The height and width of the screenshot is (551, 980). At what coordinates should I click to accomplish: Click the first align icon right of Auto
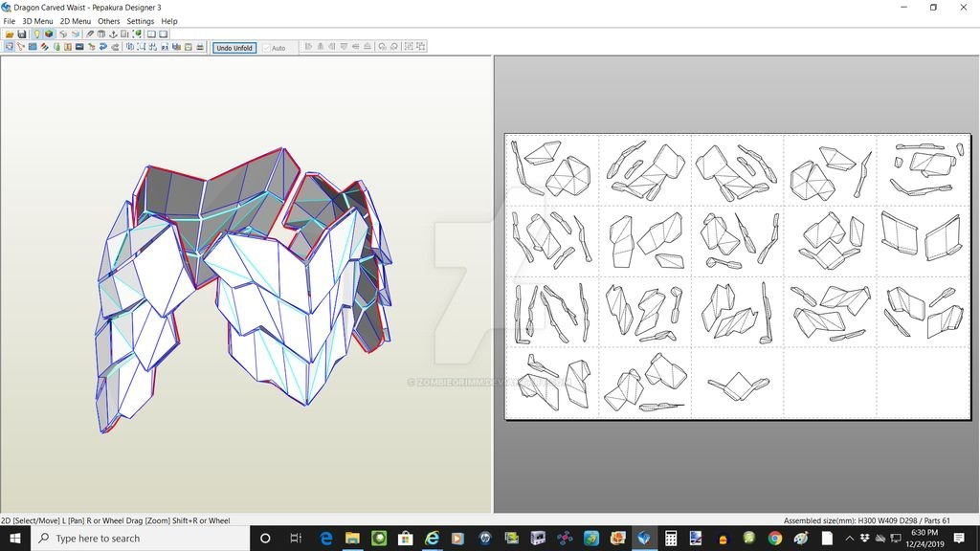tap(308, 46)
